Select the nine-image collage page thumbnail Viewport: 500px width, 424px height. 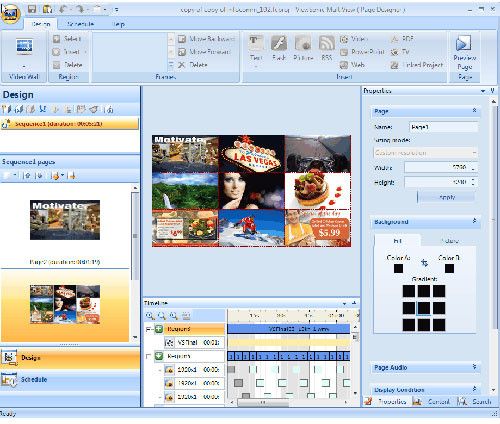pyautogui.click(x=65, y=304)
